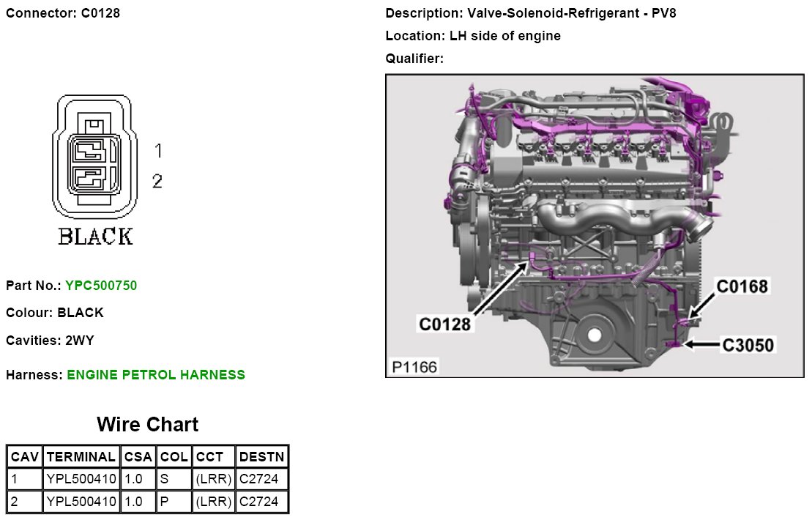The width and height of the screenshot is (812, 520).
Task: Click the CAV column header
Action: (24, 457)
